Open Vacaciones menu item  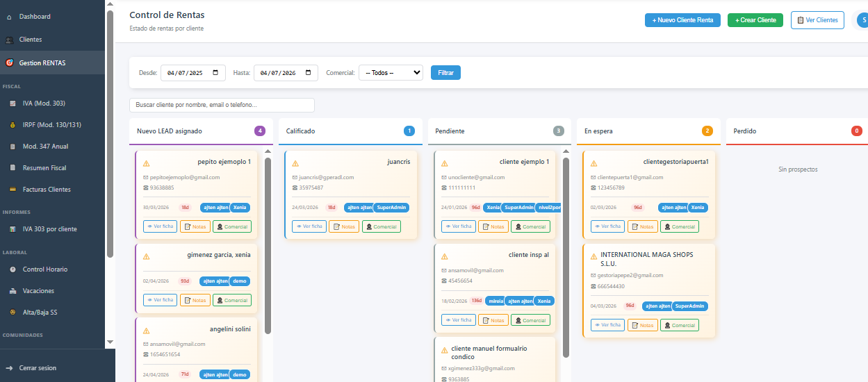tap(38, 291)
